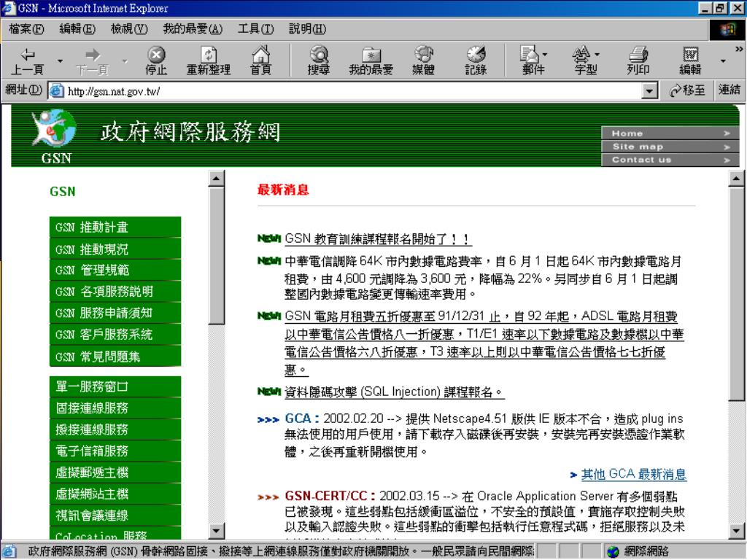Select GSN 客戶服務系統 in sidebar

tap(115, 334)
